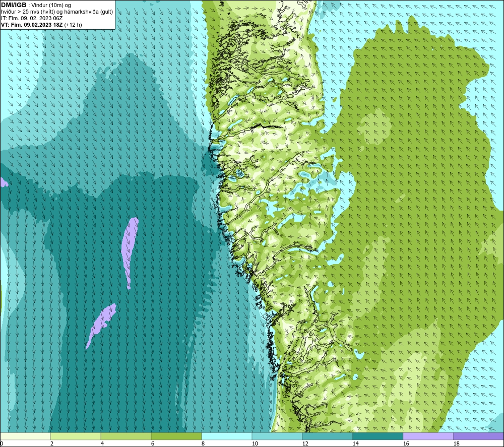Click the 10–12 m/s turquoise legend swatch

click(277, 436)
